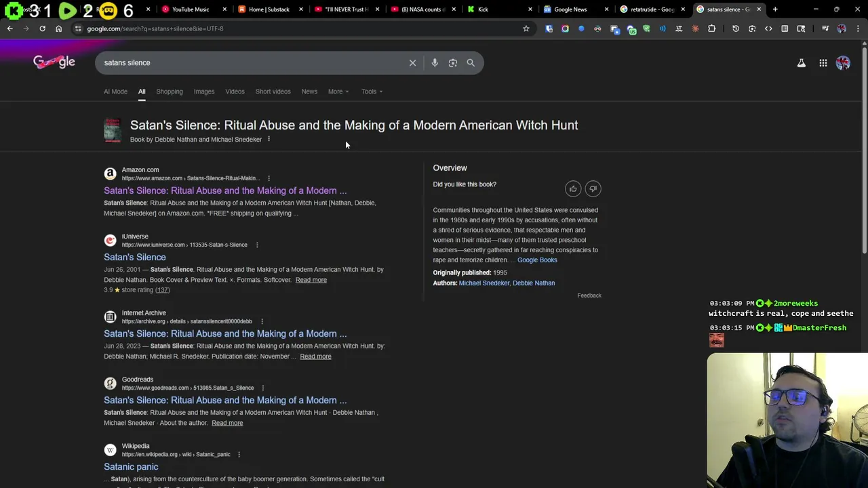This screenshot has height=488, width=868.
Task: Reload the current page
Action: point(42,28)
